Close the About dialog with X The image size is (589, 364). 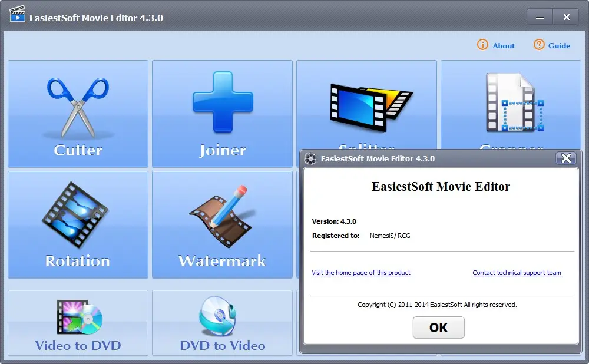tap(565, 158)
